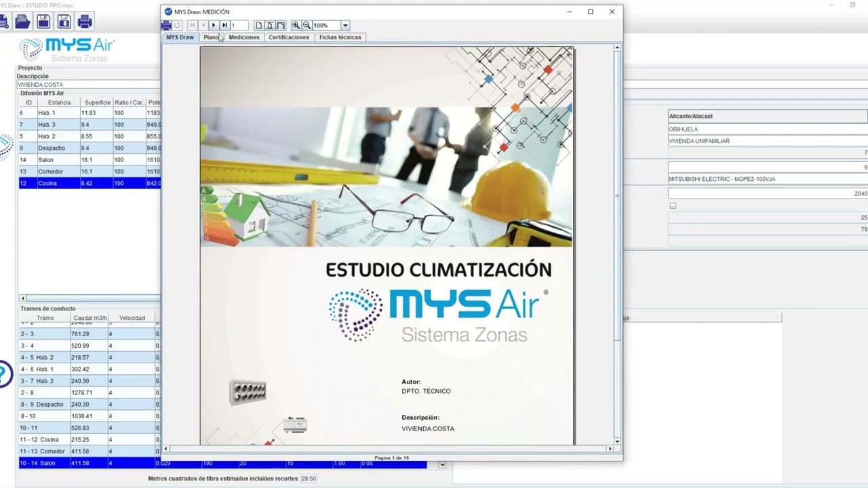The height and width of the screenshot is (488, 868).
Task: Select the Salon row with ID 14
Action: tap(90, 160)
